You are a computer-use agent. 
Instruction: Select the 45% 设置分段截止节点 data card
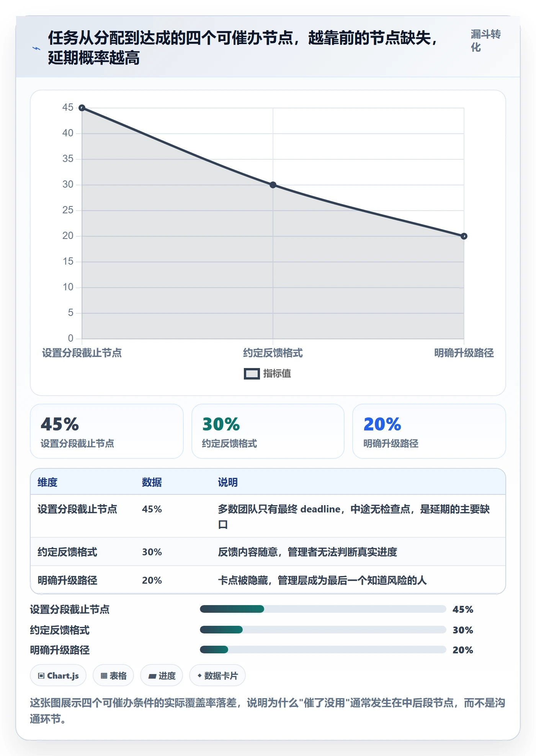pos(107,431)
